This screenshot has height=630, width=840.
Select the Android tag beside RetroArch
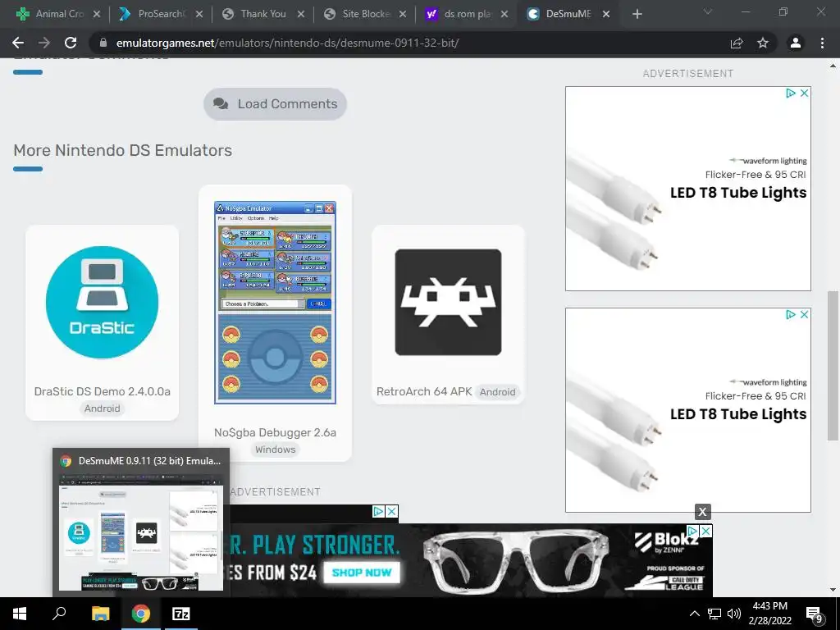[x=498, y=392]
